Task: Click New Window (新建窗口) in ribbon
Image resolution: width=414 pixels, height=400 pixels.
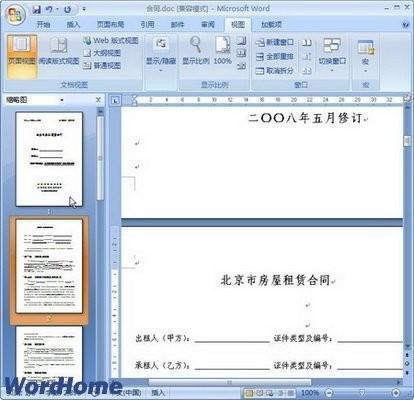Action: [275, 42]
